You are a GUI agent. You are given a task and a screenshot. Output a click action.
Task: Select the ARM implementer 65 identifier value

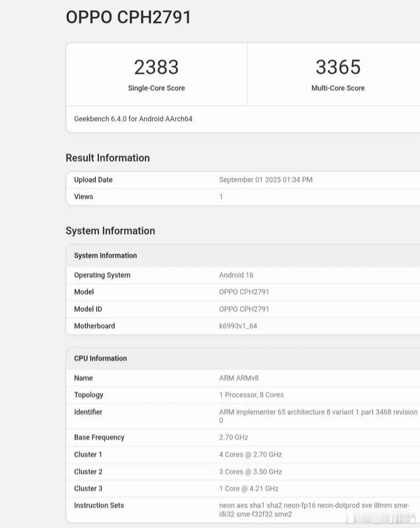tap(318, 416)
